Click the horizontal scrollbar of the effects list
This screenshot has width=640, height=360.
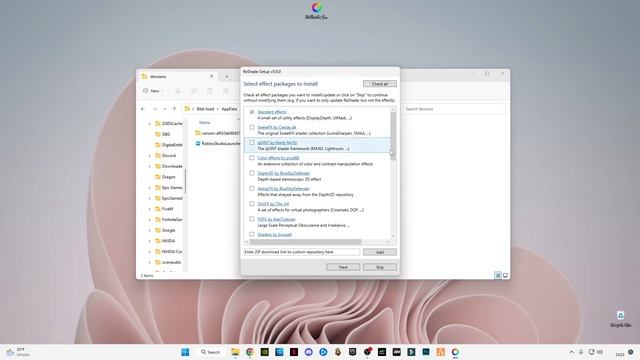tap(306, 242)
